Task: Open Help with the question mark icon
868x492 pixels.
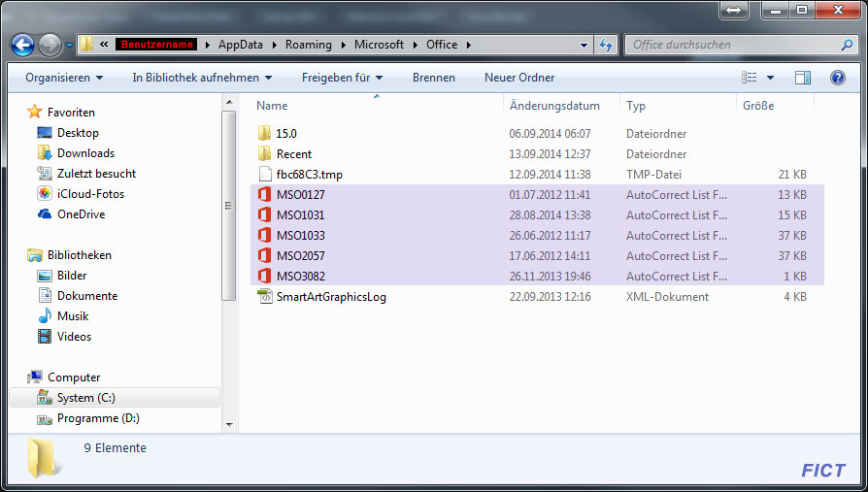Action: 838,78
